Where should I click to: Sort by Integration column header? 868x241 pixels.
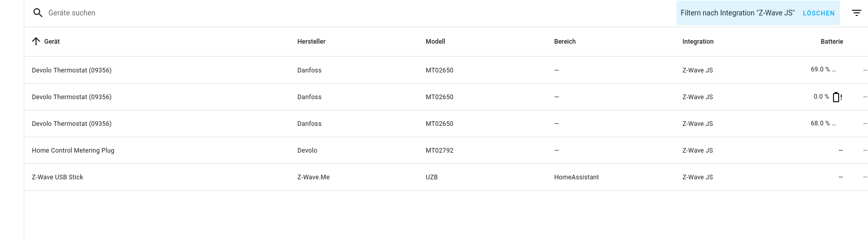698,42
